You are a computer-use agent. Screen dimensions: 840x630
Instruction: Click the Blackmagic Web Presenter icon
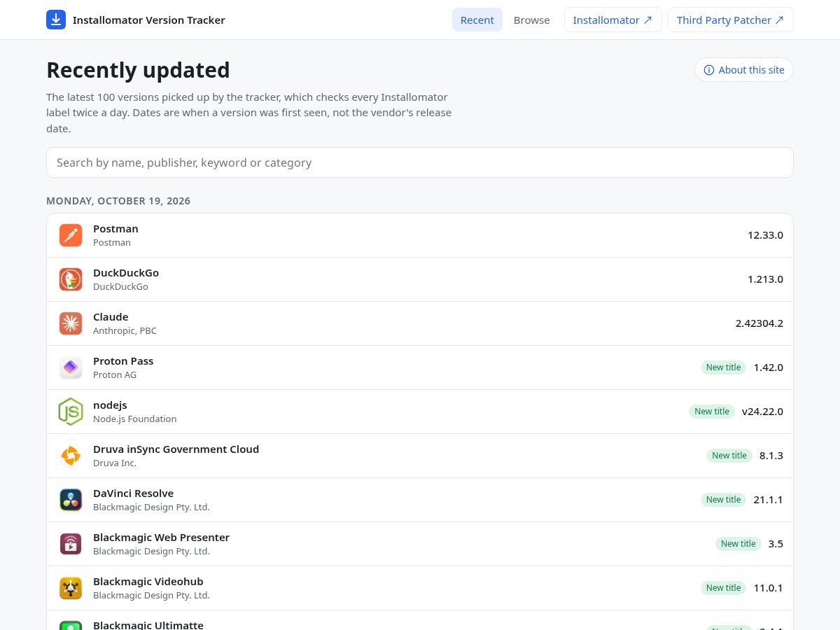click(71, 544)
